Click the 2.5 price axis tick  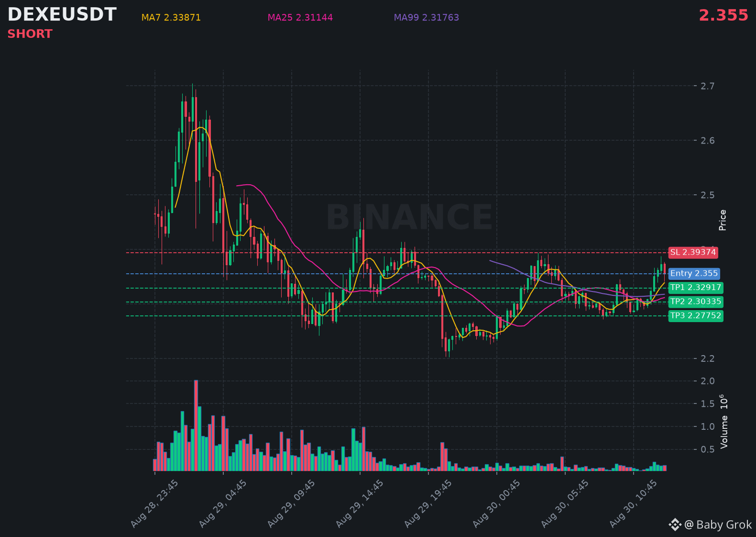click(x=708, y=195)
